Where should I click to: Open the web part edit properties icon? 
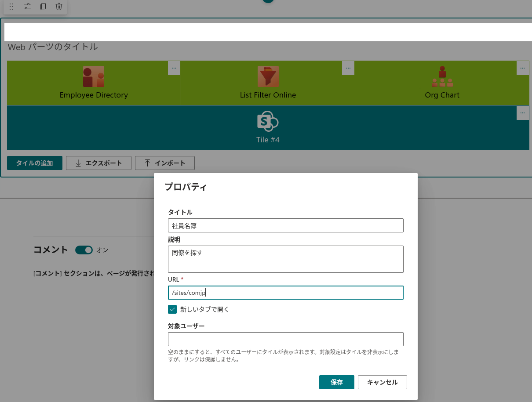click(x=27, y=7)
